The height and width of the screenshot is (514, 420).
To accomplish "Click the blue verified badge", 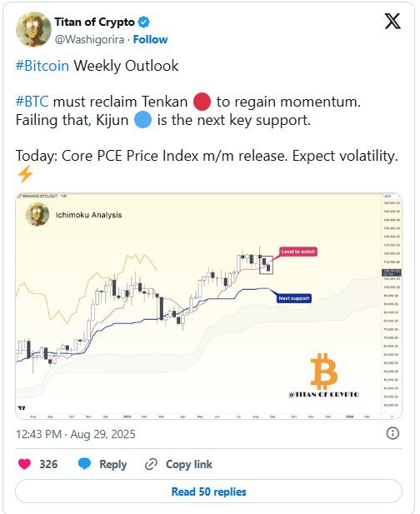I will [143, 22].
